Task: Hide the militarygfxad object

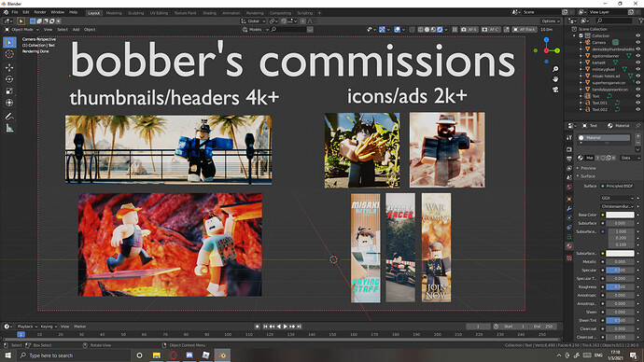Action: [x=637, y=69]
